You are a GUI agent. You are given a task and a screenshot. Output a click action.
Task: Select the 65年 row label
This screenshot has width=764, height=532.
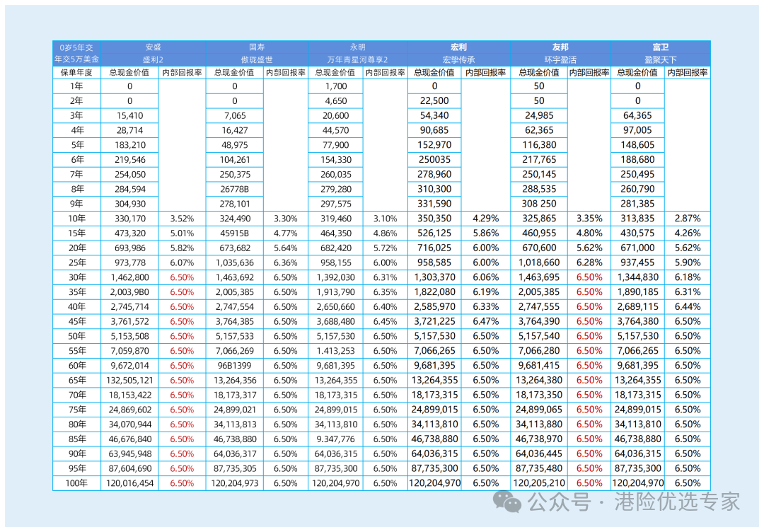pyautogui.click(x=76, y=381)
